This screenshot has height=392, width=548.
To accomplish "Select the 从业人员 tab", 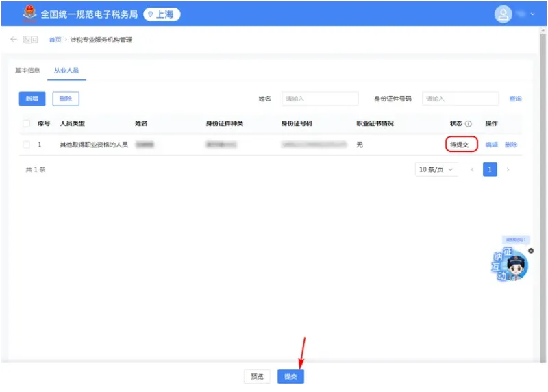I will pyautogui.click(x=66, y=71).
